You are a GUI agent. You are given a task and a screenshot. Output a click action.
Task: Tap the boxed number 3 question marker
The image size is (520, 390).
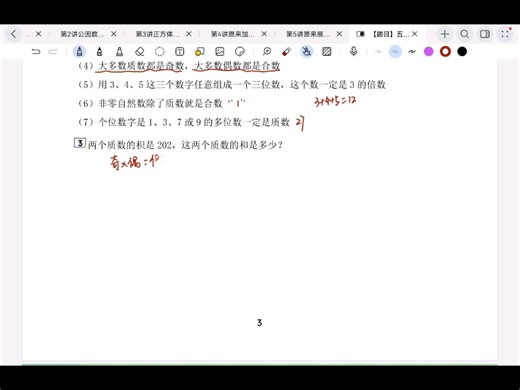[x=80, y=143]
